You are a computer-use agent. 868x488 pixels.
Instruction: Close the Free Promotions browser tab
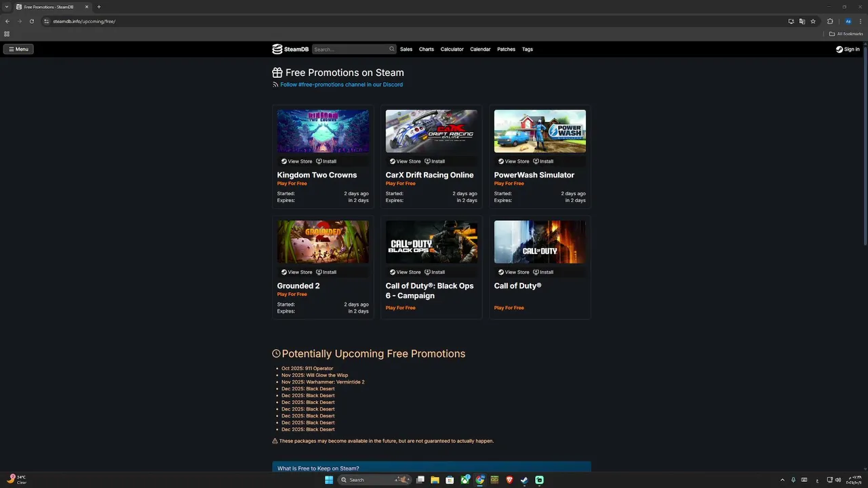[87, 7]
